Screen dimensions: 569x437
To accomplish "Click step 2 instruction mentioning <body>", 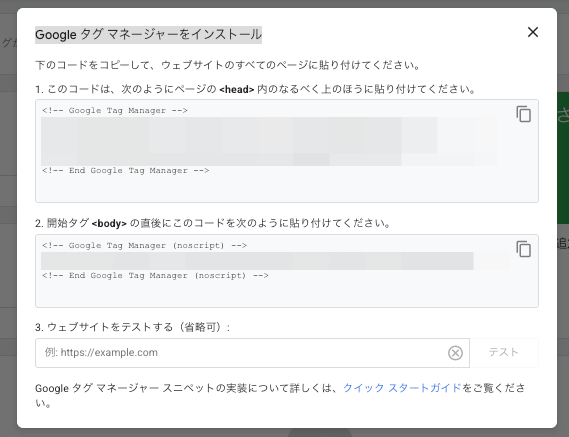I will pyautogui.click(x=213, y=223).
